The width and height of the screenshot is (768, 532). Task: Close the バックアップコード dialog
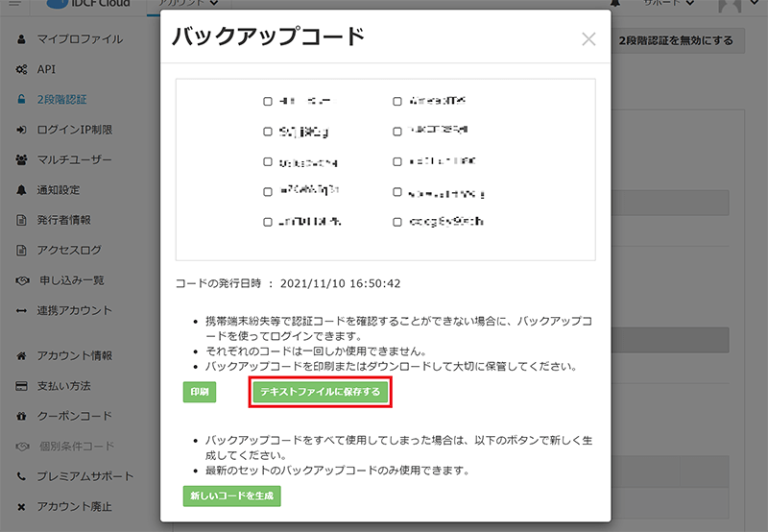point(589,39)
